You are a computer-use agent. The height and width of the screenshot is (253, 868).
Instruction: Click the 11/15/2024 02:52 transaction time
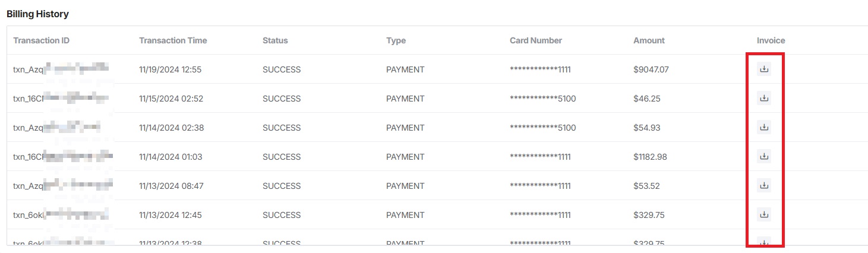click(171, 99)
